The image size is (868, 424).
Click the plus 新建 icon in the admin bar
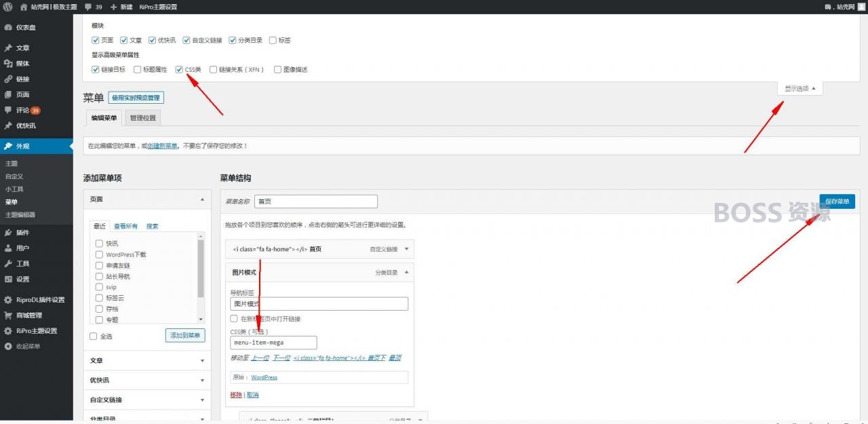[113, 7]
